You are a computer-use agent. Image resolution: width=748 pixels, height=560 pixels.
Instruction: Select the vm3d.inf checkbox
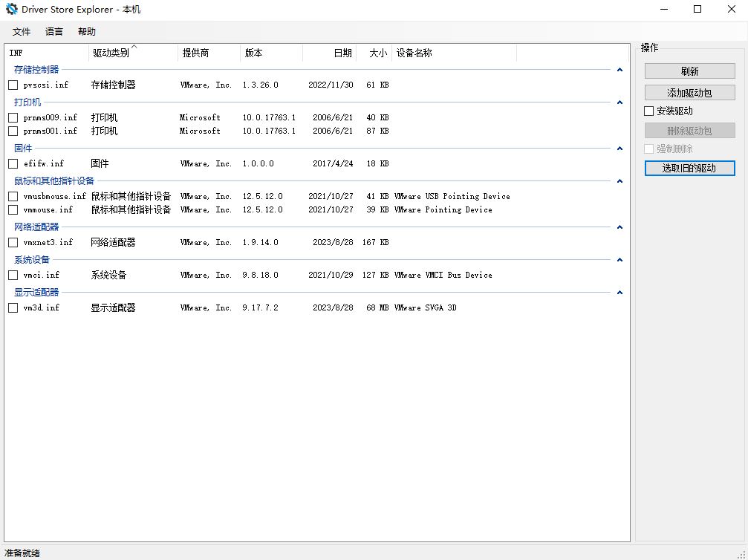tap(13, 308)
